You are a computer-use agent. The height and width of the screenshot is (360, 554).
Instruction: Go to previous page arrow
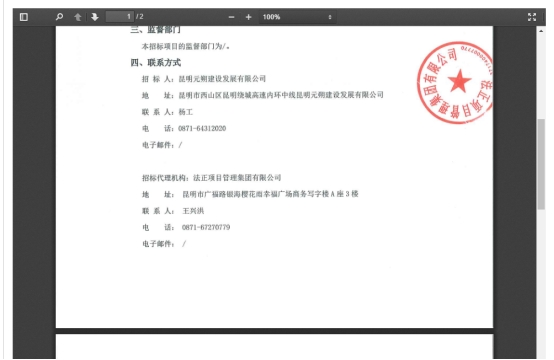point(77,17)
